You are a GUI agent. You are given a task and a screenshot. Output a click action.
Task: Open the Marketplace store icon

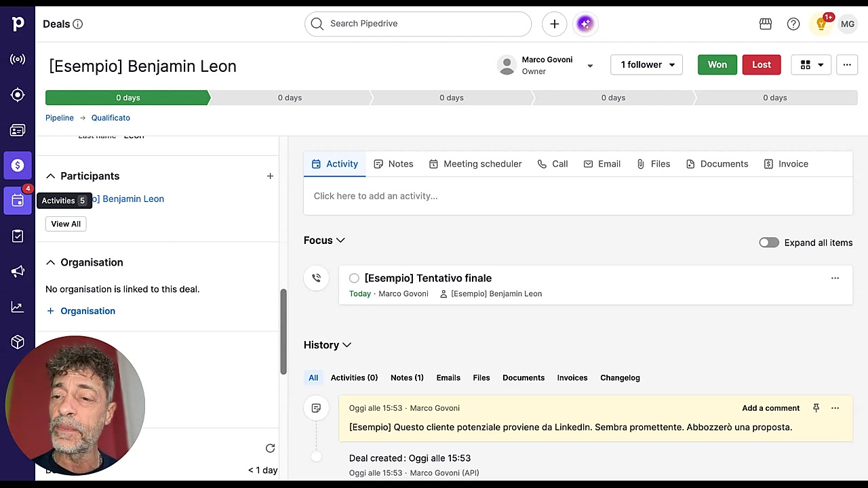point(766,24)
